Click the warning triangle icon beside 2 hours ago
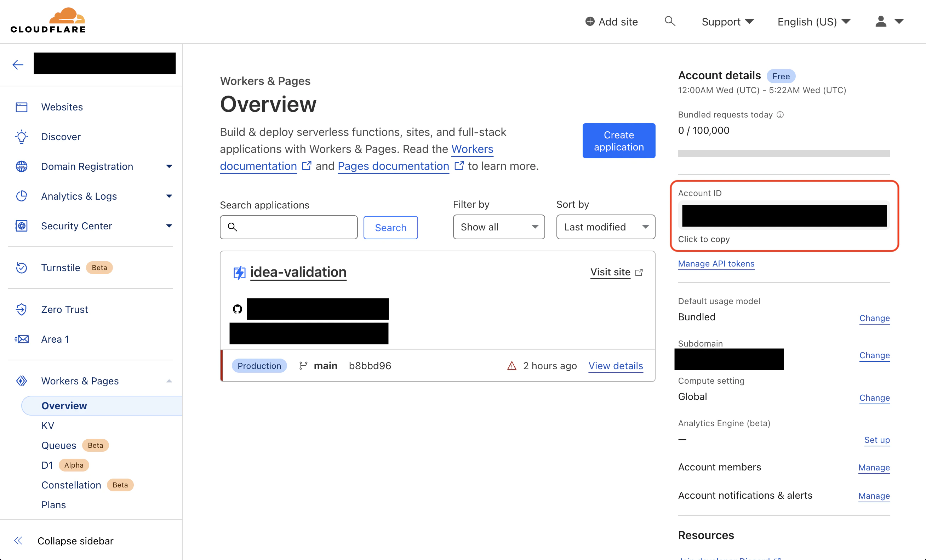Viewport: 926px width, 560px height. (511, 366)
